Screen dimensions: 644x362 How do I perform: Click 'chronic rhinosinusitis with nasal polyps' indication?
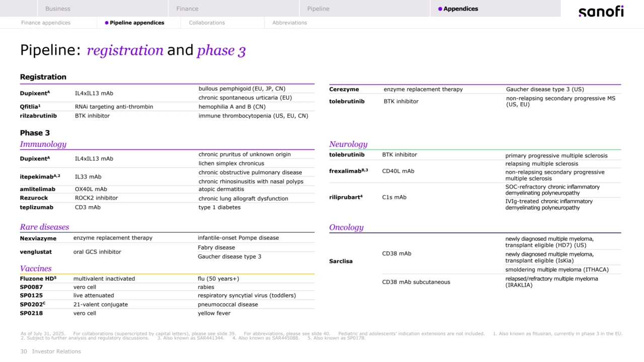click(x=251, y=182)
